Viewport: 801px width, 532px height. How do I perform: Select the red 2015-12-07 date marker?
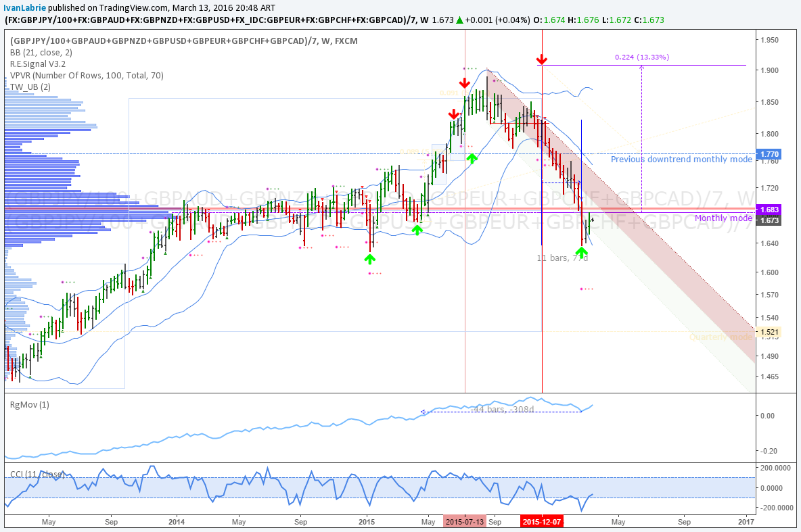click(x=541, y=522)
